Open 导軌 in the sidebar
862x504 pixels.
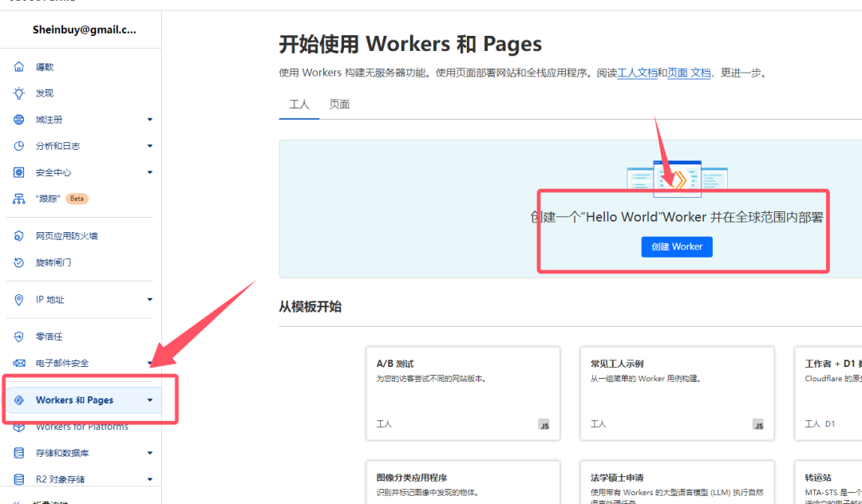(x=45, y=67)
